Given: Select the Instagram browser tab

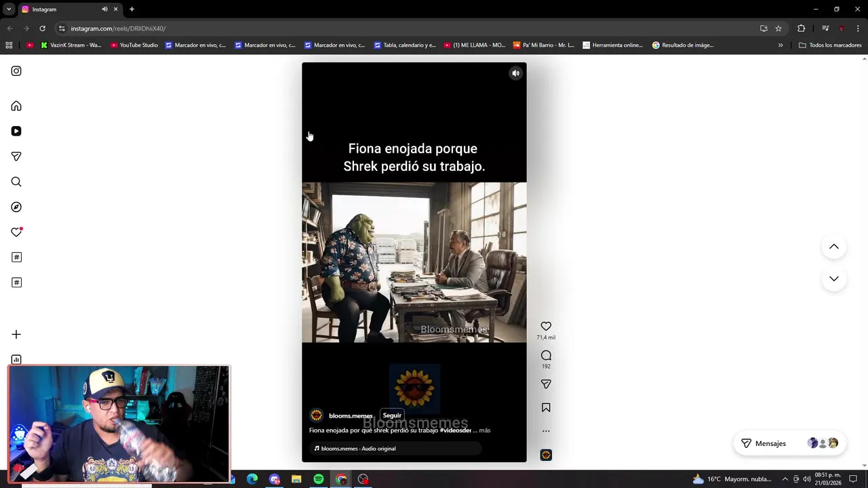Looking at the screenshot, I should point(71,9).
